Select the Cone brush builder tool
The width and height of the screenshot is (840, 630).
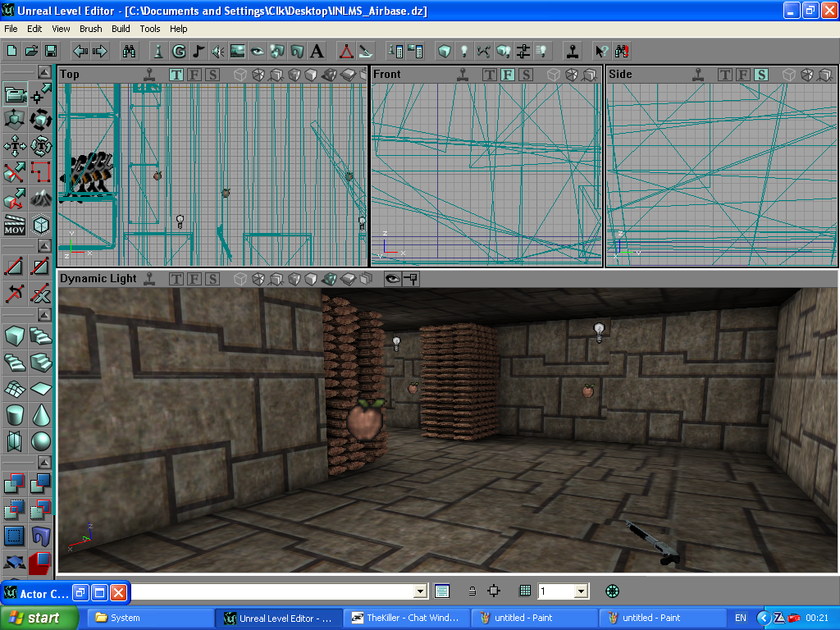40,414
